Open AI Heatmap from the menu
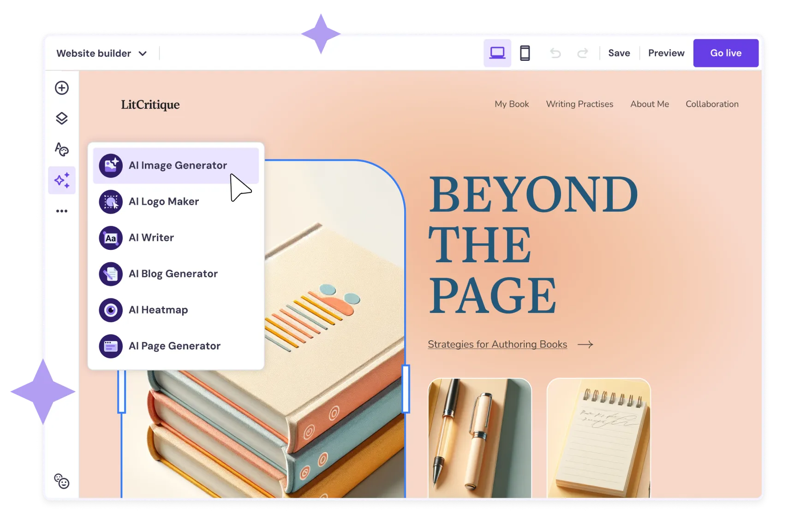The image size is (812, 531). tap(176, 310)
